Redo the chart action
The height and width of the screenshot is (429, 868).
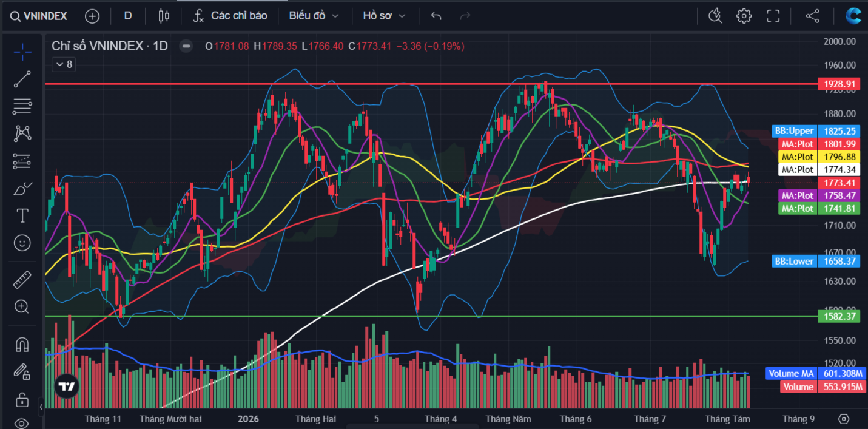point(465,16)
